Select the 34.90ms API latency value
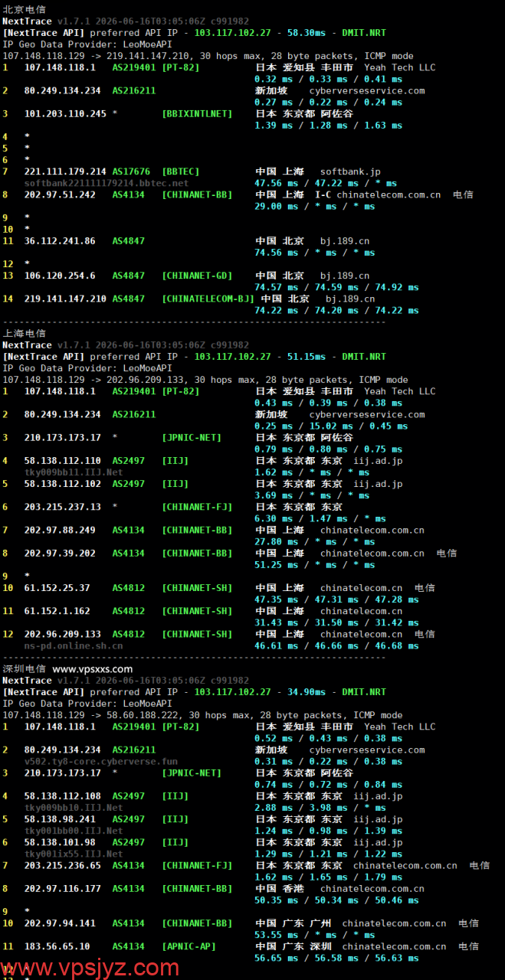The image size is (505, 980). pos(307,692)
